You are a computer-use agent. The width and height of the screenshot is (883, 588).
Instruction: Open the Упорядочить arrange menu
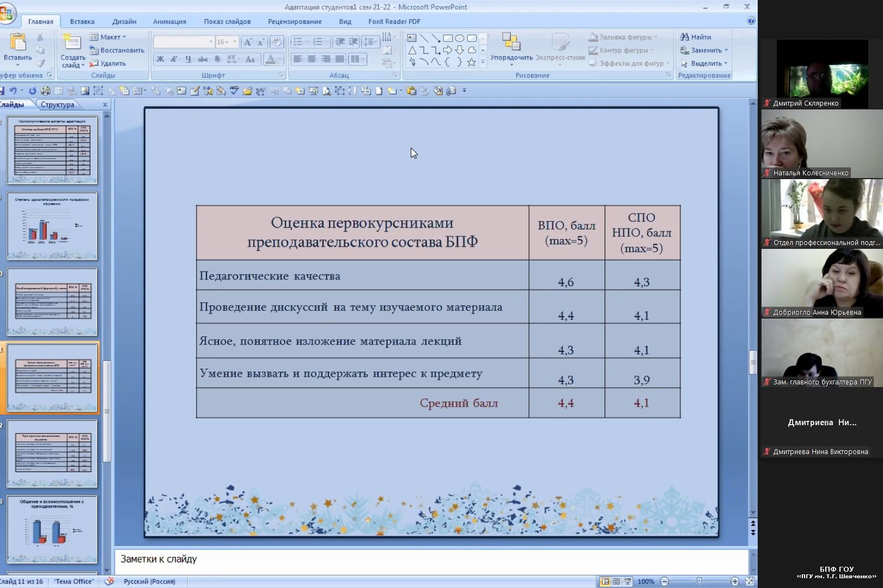tap(511, 49)
